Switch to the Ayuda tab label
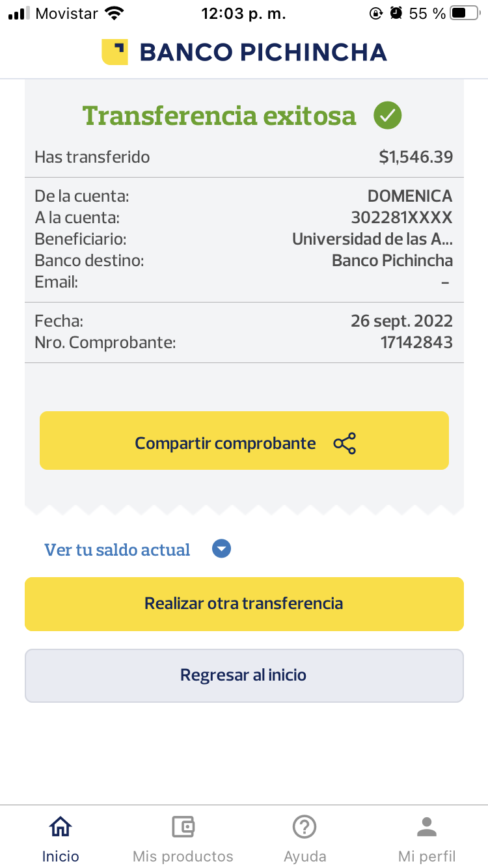The height and width of the screenshot is (868, 488). click(x=305, y=856)
